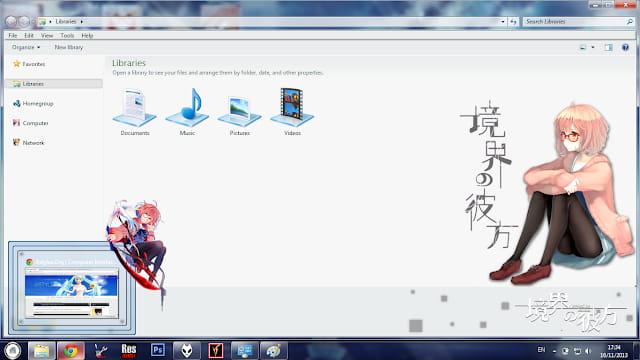Image resolution: width=640 pixels, height=360 pixels.
Task: Click the Search Libraries input field
Action: 575,22
